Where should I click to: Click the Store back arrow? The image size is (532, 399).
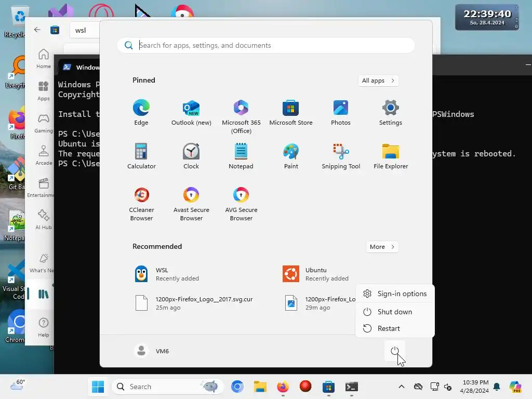coord(37,30)
